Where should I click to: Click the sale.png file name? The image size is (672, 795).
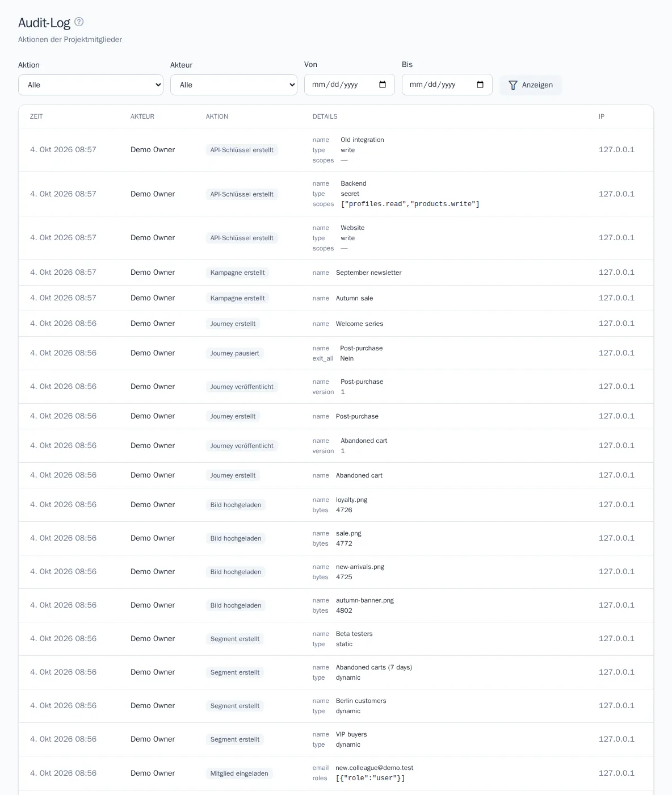coord(348,533)
